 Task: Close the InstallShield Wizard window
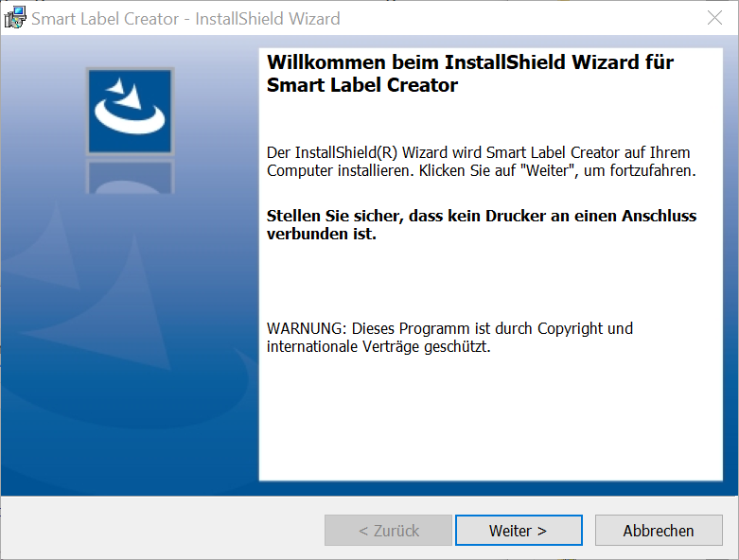715,18
